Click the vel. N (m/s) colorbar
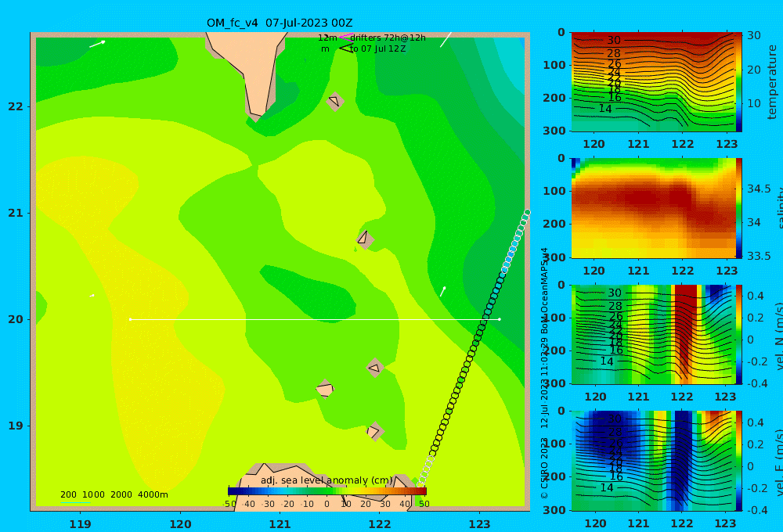The image size is (783, 532). click(x=739, y=334)
